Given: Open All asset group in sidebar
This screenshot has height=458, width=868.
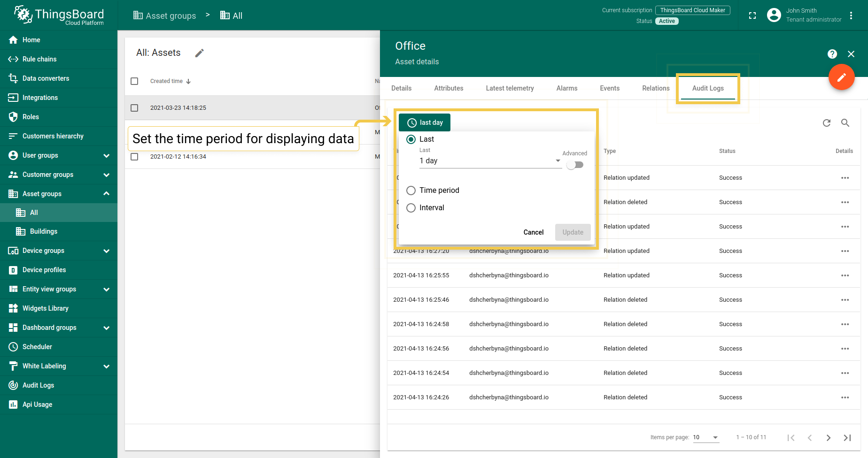Looking at the screenshot, I should click(59, 213).
